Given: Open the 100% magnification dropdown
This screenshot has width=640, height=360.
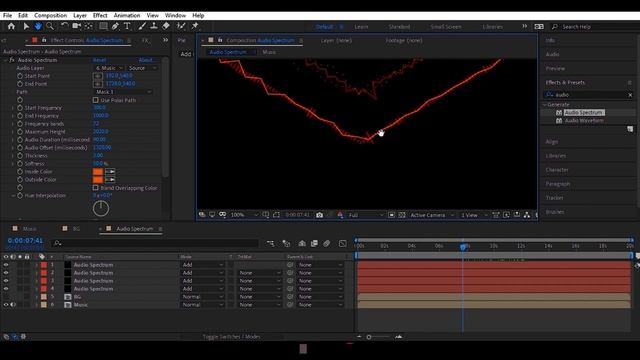Looking at the screenshot, I should (x=244, y=215).
